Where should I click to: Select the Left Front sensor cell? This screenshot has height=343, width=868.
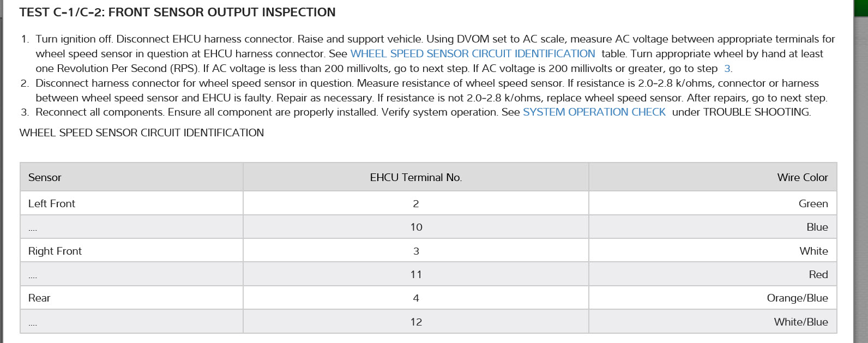[x=52, y=203]
